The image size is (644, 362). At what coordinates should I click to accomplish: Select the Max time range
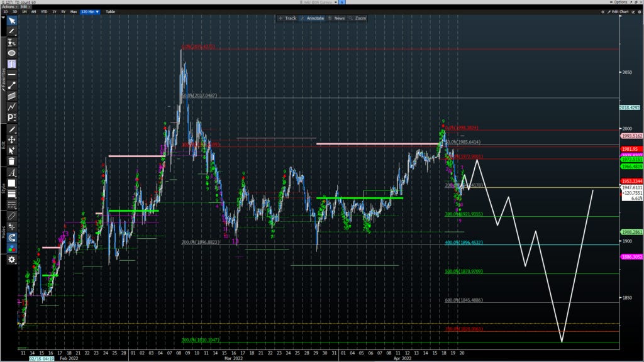pyautogui.click(x=74, y=12)
